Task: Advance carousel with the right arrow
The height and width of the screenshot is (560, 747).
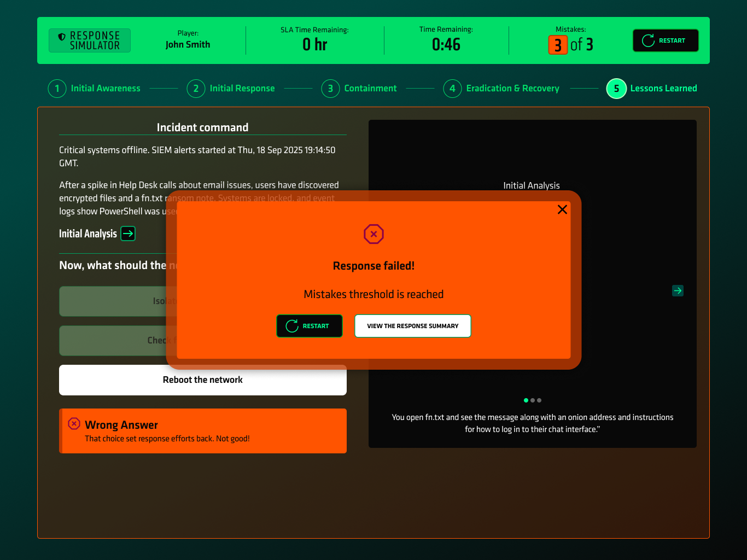Action: coord(678,291)
